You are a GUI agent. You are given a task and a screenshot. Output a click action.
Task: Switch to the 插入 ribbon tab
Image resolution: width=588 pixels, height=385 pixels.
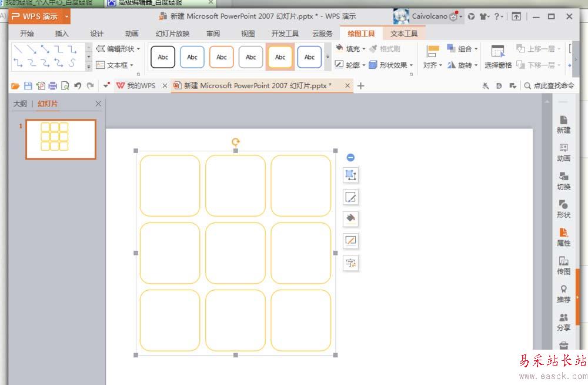tap(62, 34)
